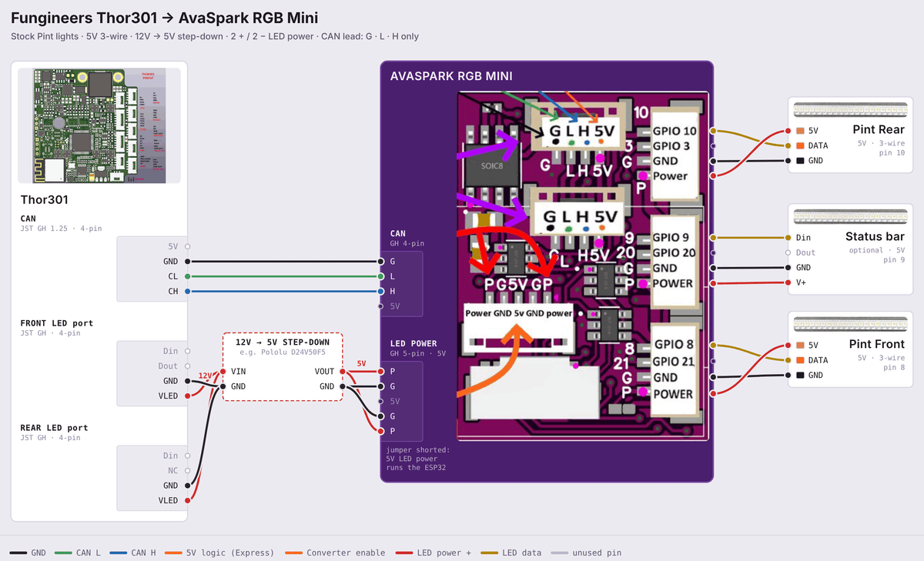Click the Dout pin on Status bar

[805, 252]
